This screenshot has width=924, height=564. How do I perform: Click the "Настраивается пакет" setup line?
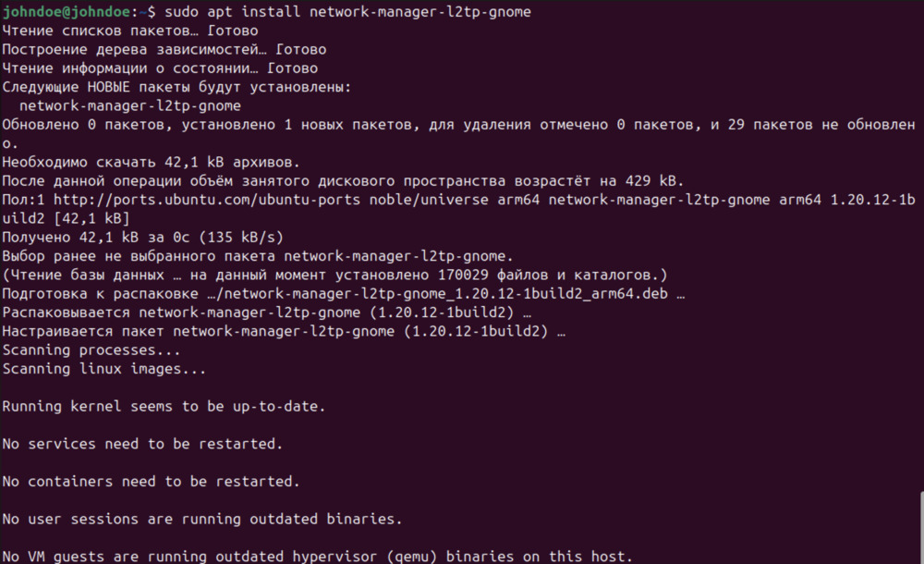(x=284, y=331)
